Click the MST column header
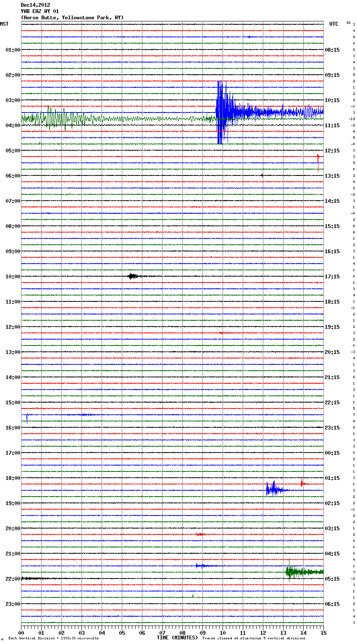This screenshot has height=644, width=357. (x=4, y=24)
